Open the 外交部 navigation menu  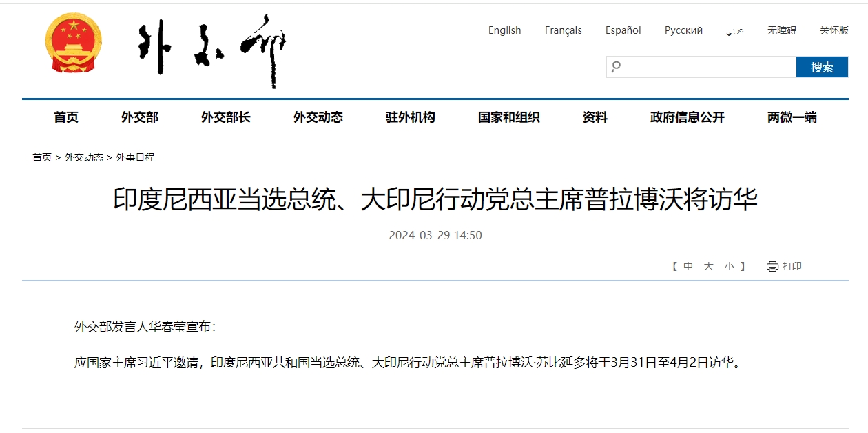[x=140, y=117]
